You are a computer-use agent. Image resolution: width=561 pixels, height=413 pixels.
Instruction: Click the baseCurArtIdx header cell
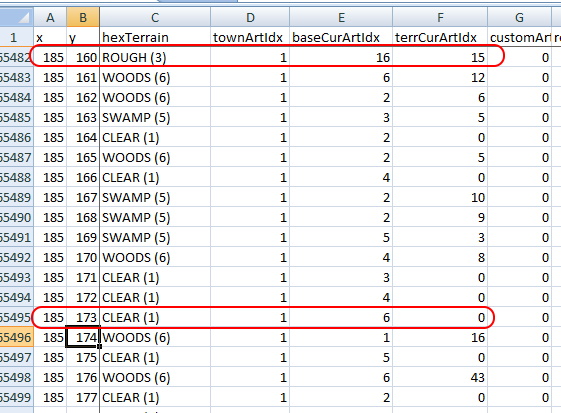pos(341,37)
